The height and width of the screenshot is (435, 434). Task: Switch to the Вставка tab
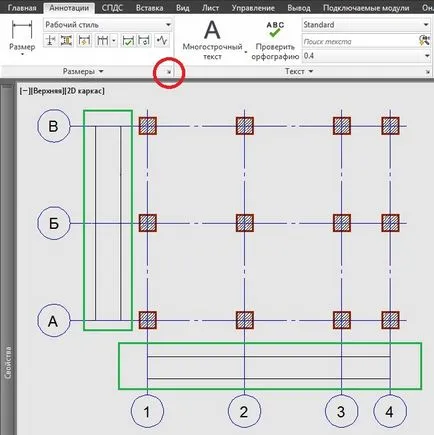click(149, 8)
